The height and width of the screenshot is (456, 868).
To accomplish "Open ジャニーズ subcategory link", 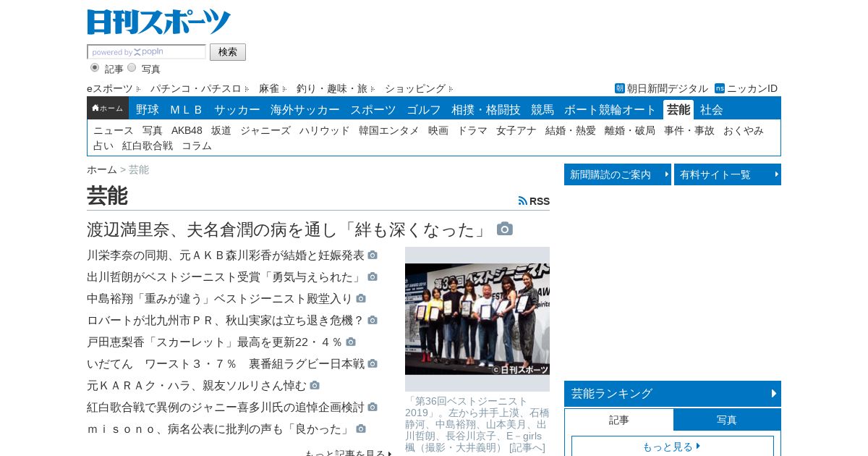I will click(x=265, y=130).
